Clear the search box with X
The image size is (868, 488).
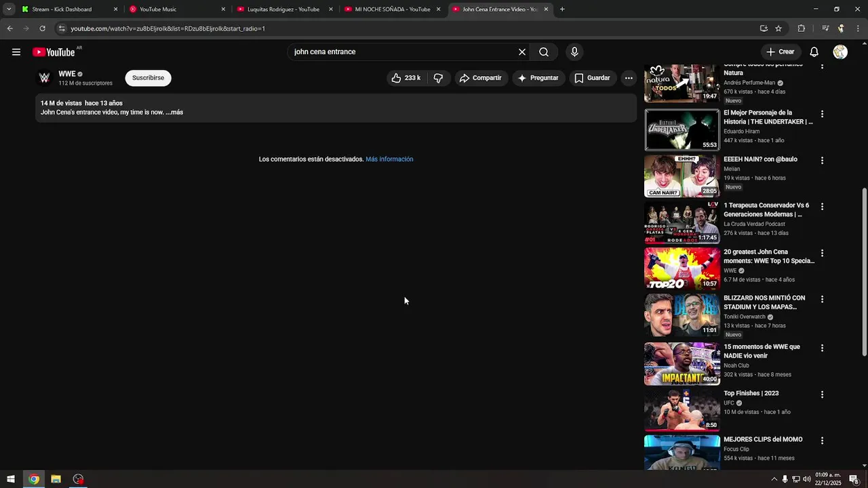pyautogui.click(x=522, y=52)
